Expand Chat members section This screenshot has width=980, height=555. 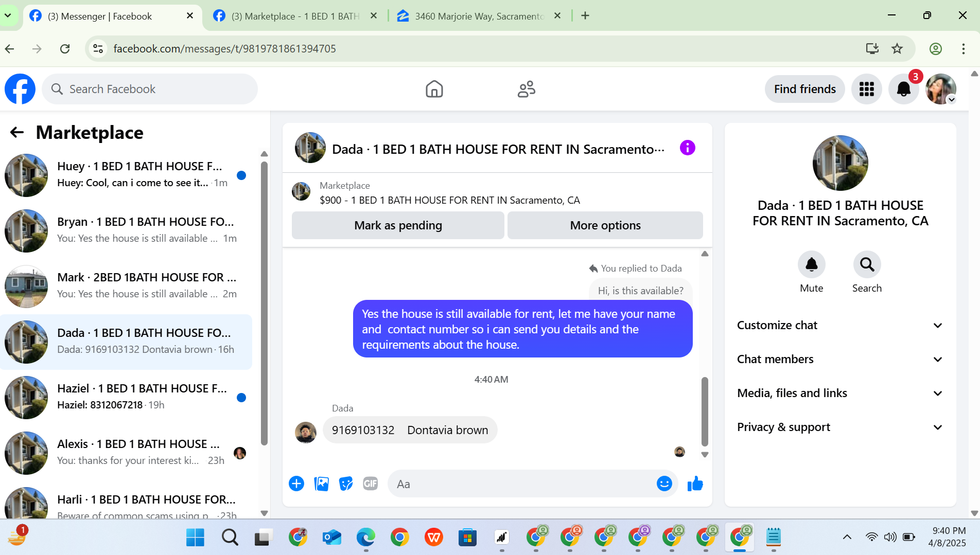pyautogui.click(x=839, y=359)
